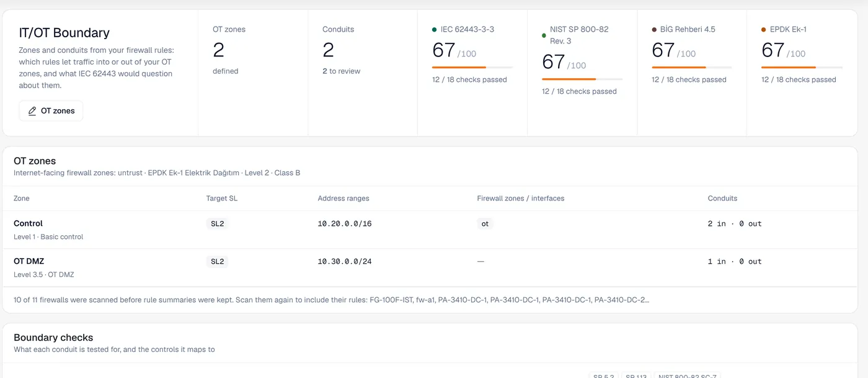Click "1 in · 0 out" conduits for OT DMZ

(735, 261)
